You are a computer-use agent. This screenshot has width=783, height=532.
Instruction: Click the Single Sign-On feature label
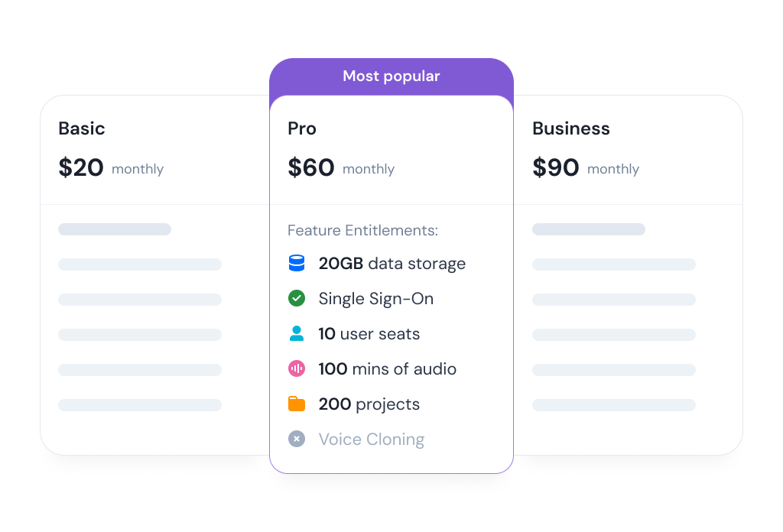click(x=376, y=299)
